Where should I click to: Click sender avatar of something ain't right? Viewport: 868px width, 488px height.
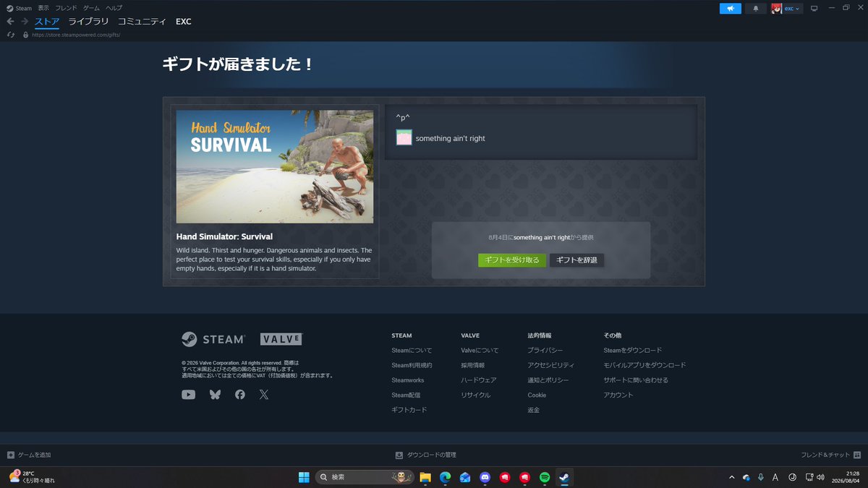pyautogui.click(x=404, y=138)
